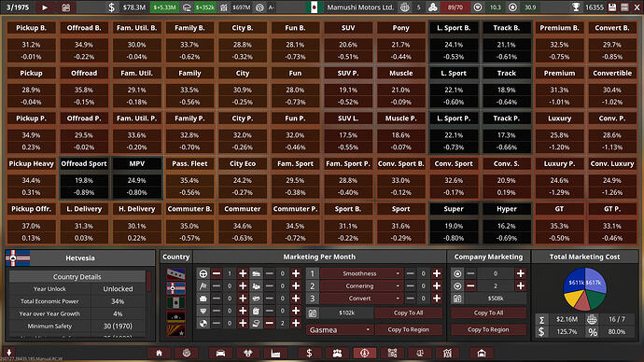Select the Hetvesia flag in the Country list
Image resolution: width=644 pixels, height=362 pixels.
(x=175, y=288)
